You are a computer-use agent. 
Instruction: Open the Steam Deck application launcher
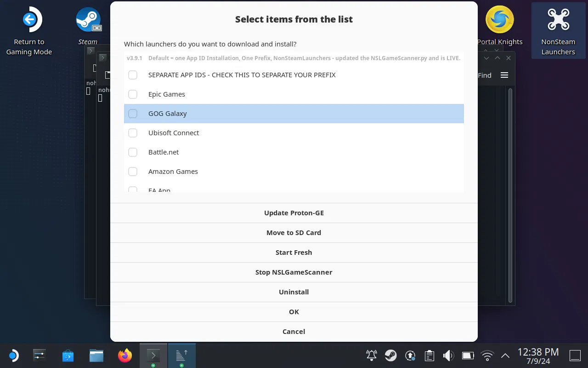[x=13, y=355]
